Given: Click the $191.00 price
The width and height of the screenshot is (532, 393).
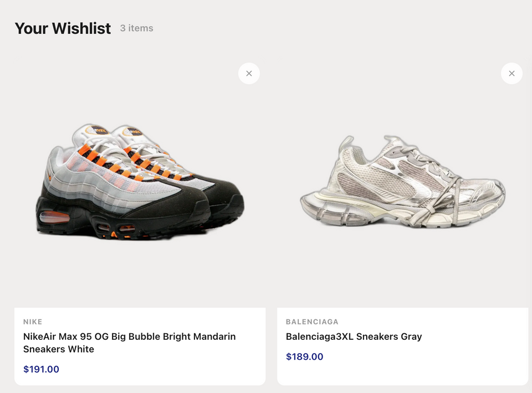Looking at the screenshot, I should click(41, 369).
